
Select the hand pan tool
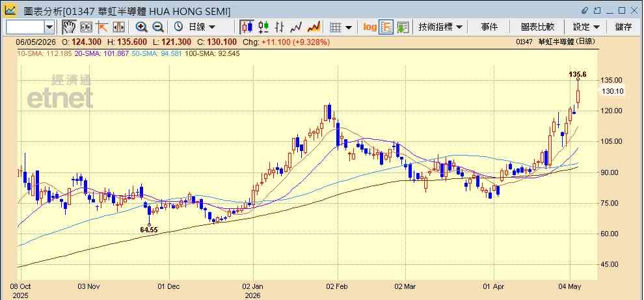(x=69, y=27)
